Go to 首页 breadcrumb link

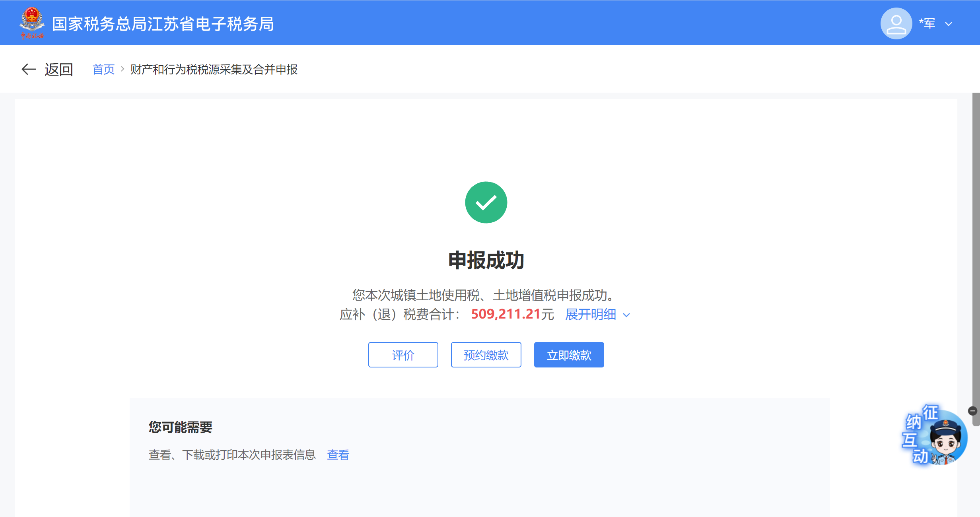pyautogui.click(x=103, y=70)
